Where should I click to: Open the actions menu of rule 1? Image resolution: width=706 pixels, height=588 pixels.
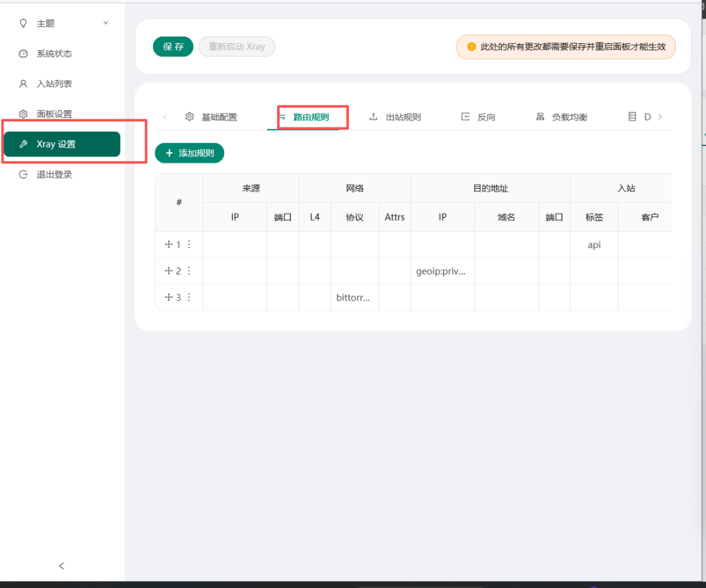(188, 244)
